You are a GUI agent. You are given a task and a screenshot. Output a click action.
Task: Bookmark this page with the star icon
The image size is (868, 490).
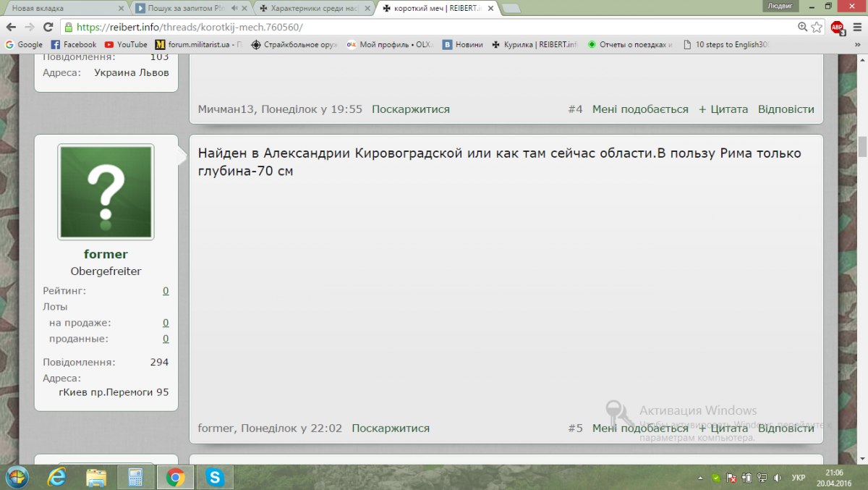point(817,27)
